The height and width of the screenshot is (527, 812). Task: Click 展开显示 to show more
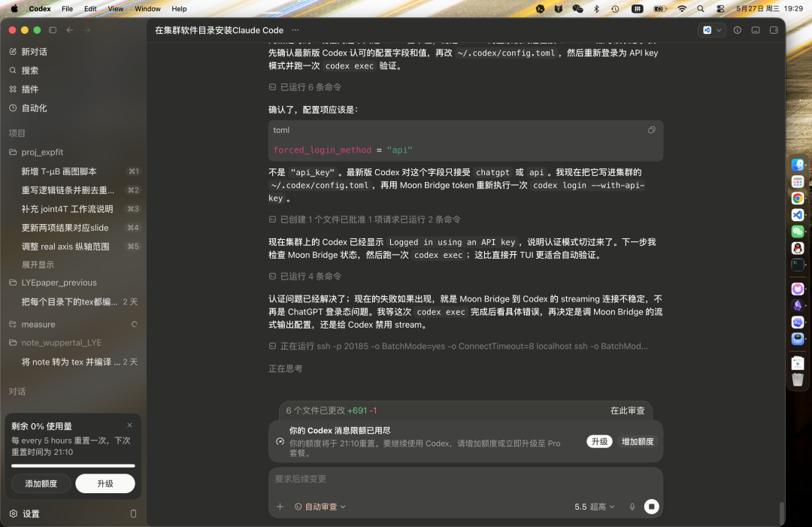tap(38, 265)
